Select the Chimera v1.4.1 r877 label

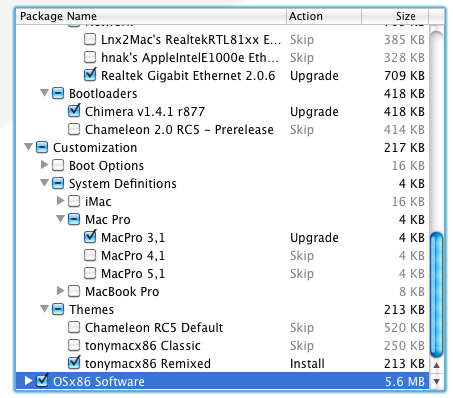[145, 112]
